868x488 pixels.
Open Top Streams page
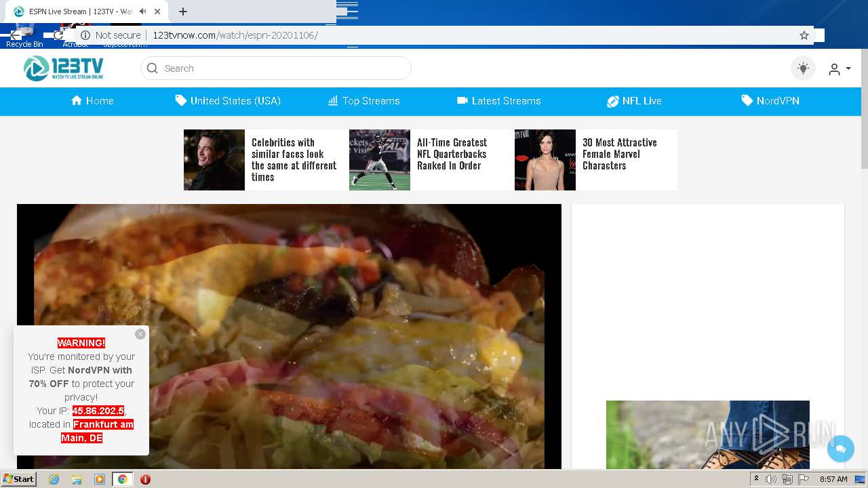click(x=364, y=101)
